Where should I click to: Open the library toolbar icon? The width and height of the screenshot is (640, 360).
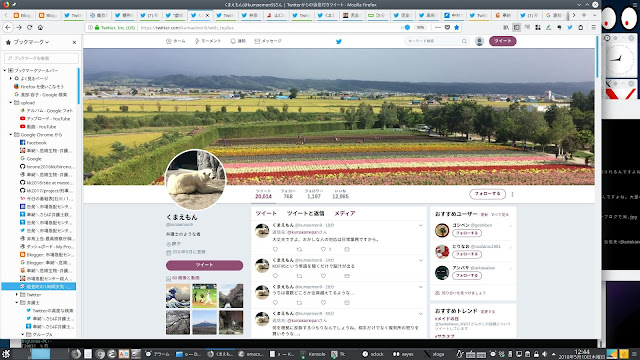(x=506, y=27)
